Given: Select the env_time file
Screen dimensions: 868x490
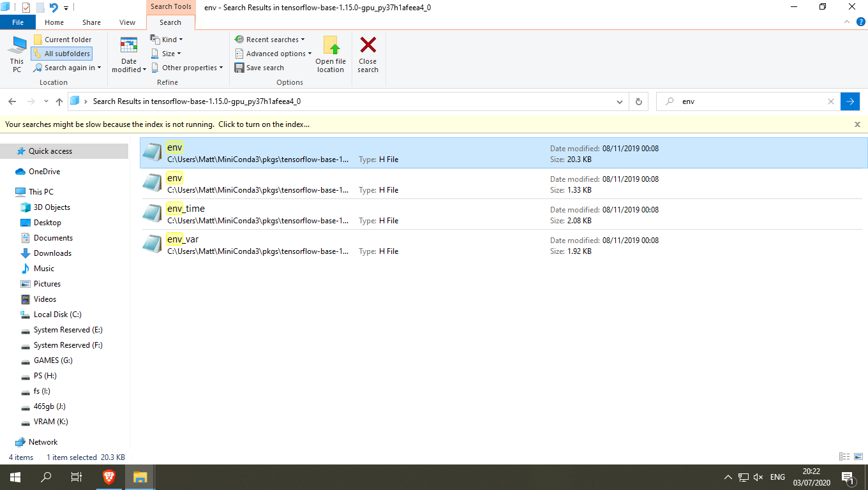Looking at the screenshot, I should coord(504,214).
